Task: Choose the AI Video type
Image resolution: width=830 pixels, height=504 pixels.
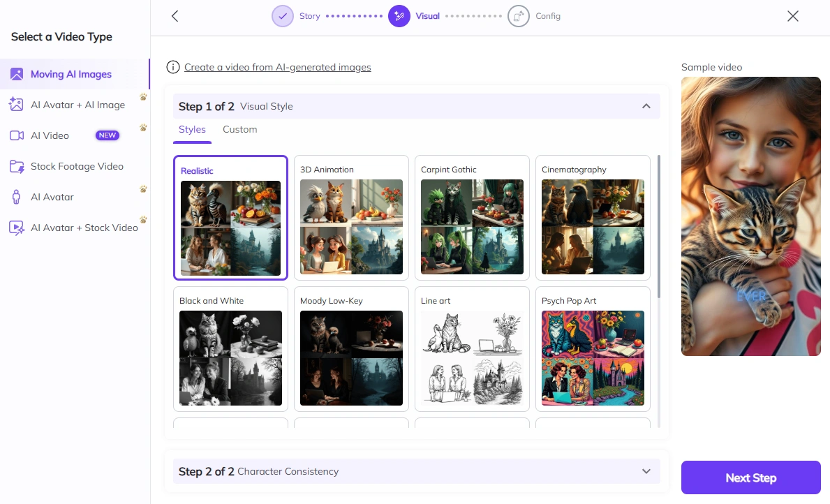Action: click(x=75, y=135)
